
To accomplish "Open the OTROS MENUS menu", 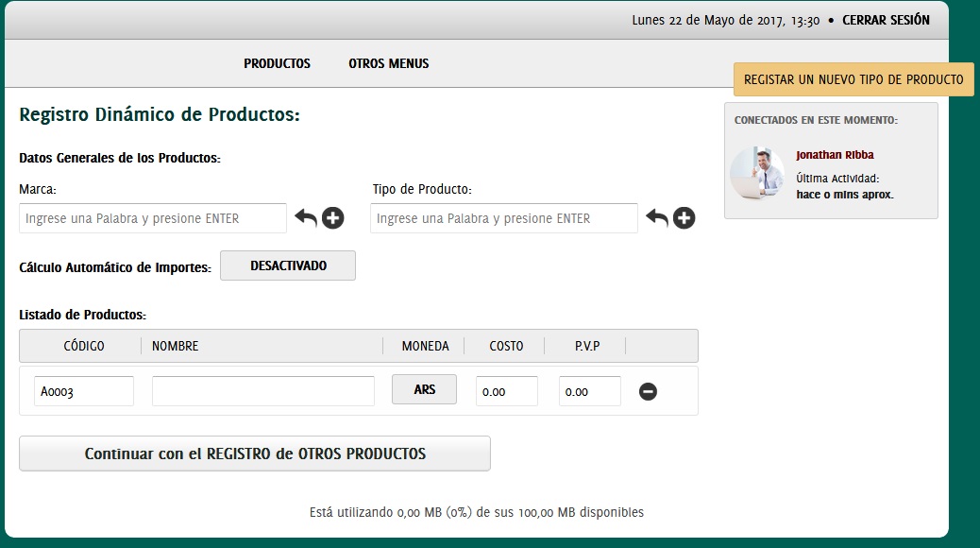I will pos(388,63).
